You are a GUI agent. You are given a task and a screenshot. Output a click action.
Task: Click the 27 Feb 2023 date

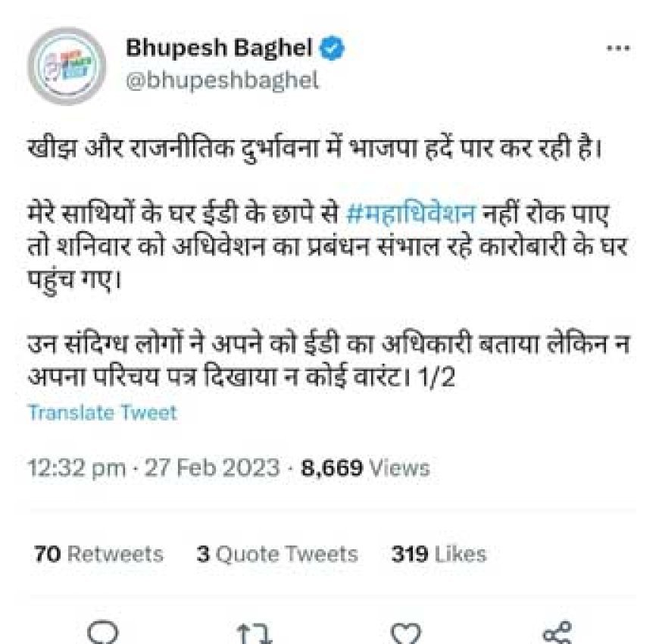212,467
